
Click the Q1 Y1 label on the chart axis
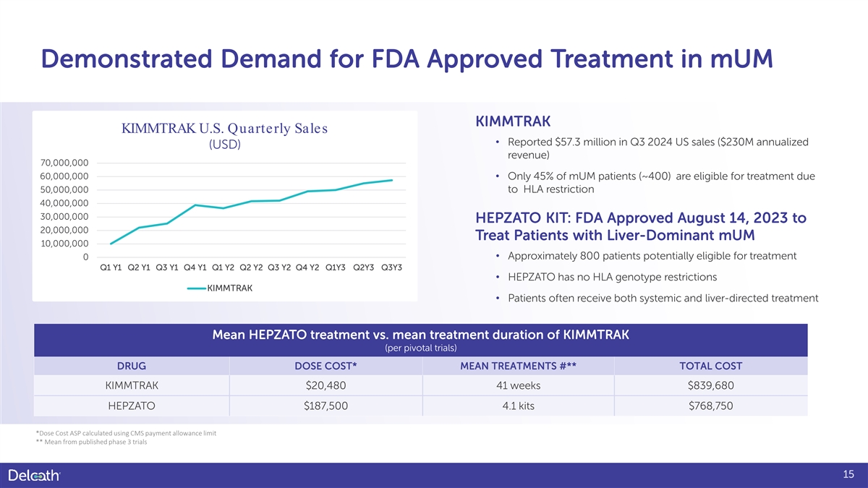click(111, 267)
